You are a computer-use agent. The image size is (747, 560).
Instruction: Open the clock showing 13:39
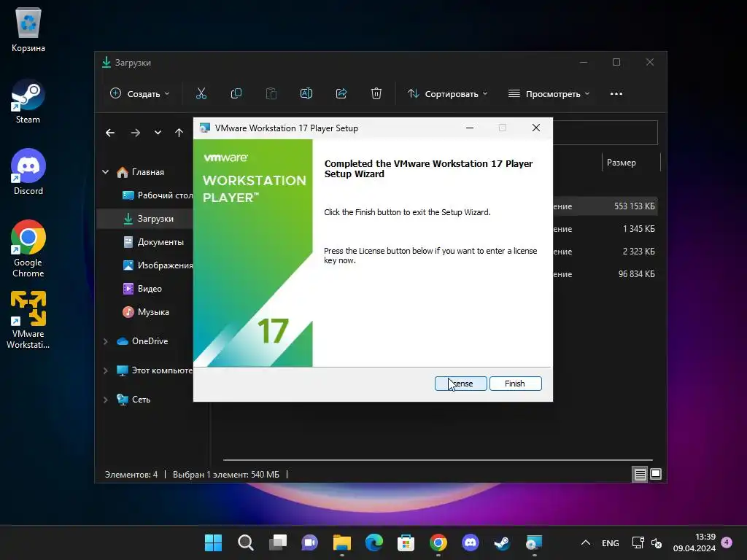coord(694,542)
